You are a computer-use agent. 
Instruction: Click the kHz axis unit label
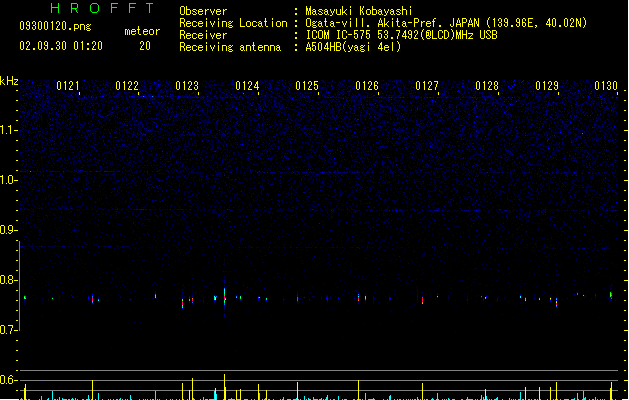tap(9, 81)
